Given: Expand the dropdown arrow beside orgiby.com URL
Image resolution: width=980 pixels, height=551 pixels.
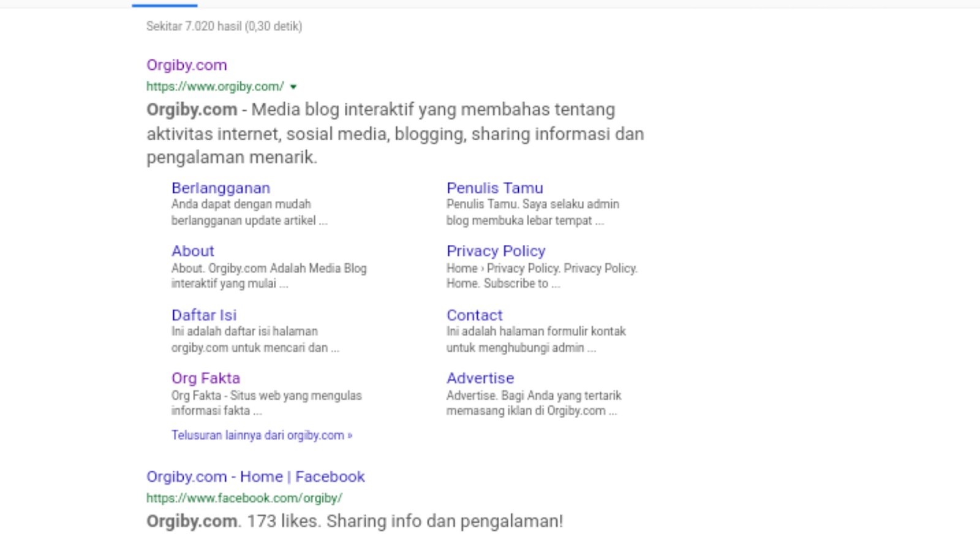Looking at the screenshot, I should tap(293, 87).
